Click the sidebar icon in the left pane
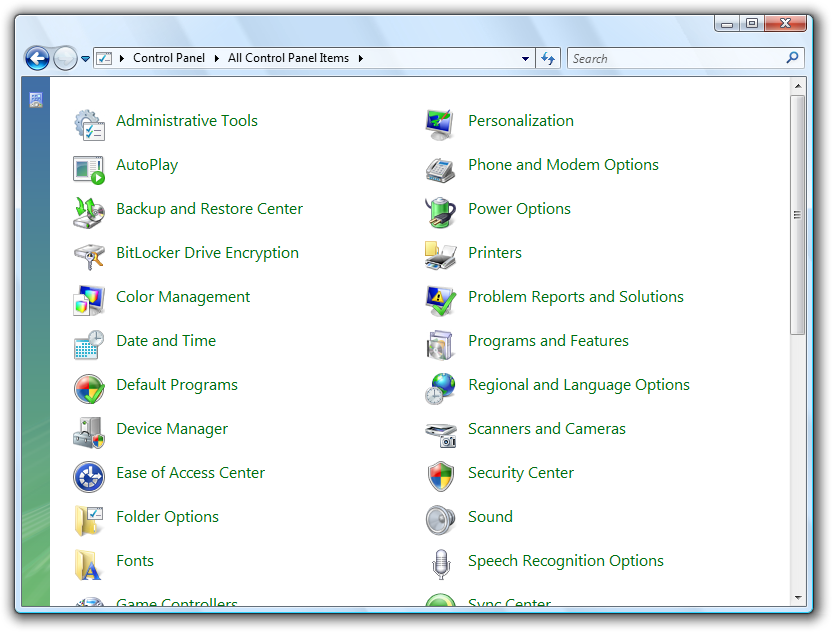This screenshot has height=632, width=832. [36, 100]
